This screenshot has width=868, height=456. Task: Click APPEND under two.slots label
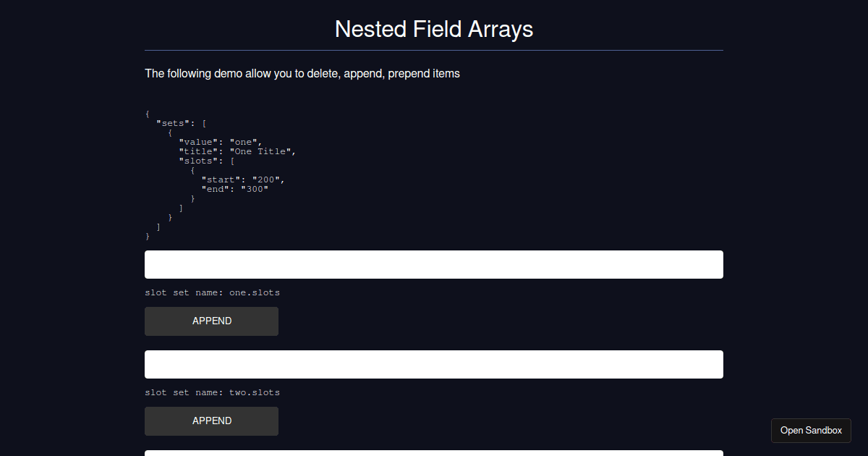pyautogui.click(x=211, y=421)
